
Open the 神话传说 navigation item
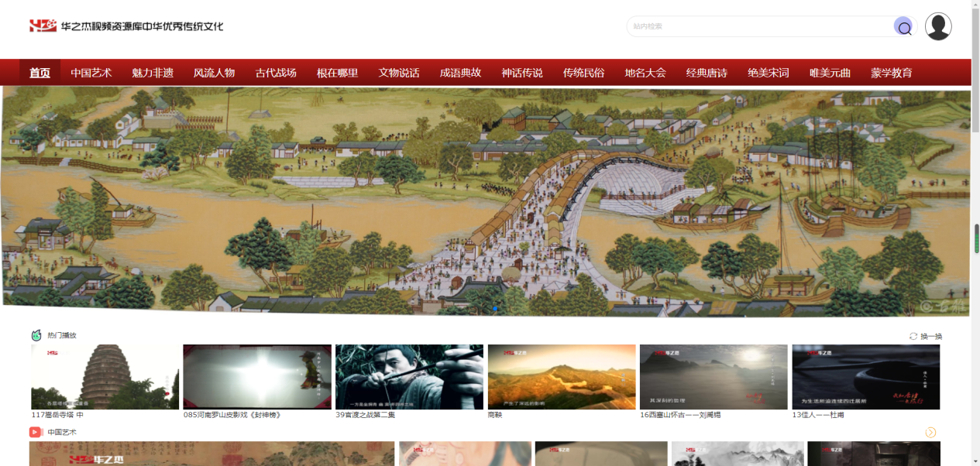(522, 73)
